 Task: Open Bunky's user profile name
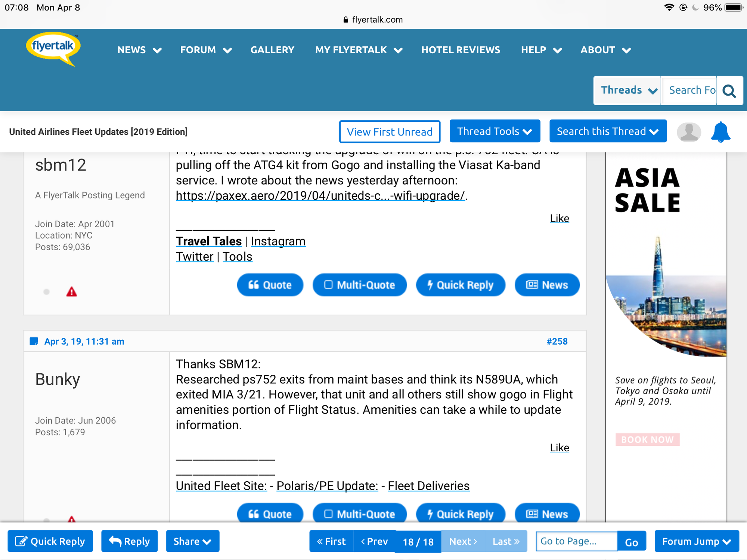58,379
